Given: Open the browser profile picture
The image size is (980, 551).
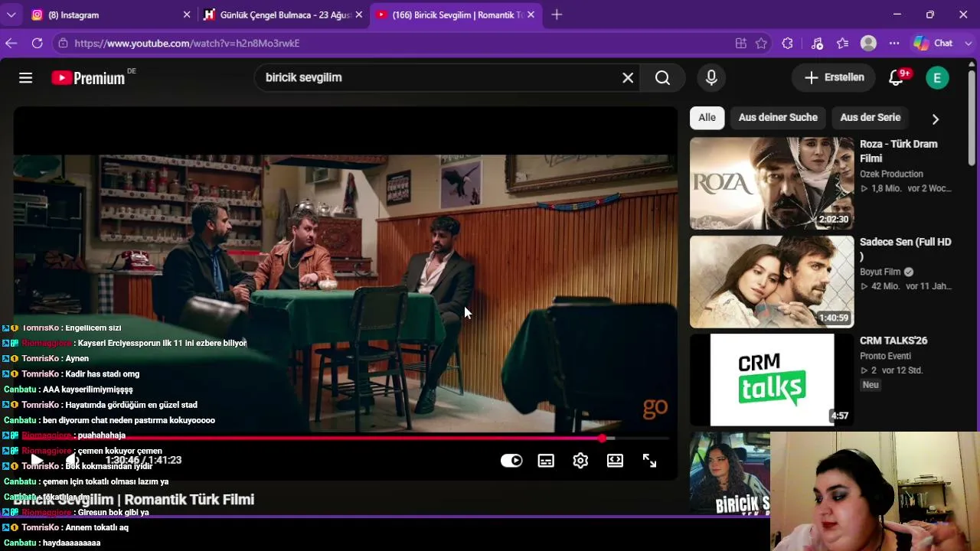Looking at the screenshot, I should point(868,44).
